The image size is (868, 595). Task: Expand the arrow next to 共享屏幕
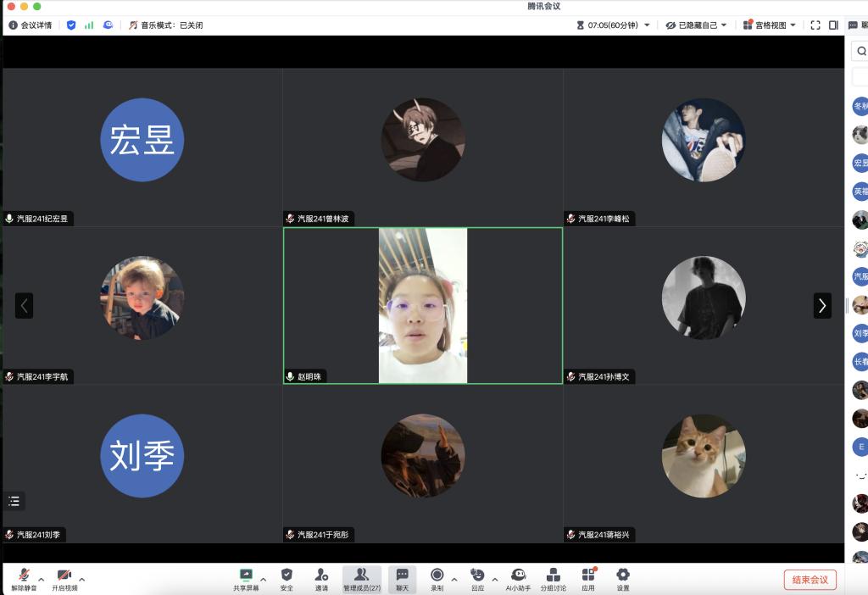point(263,580)
